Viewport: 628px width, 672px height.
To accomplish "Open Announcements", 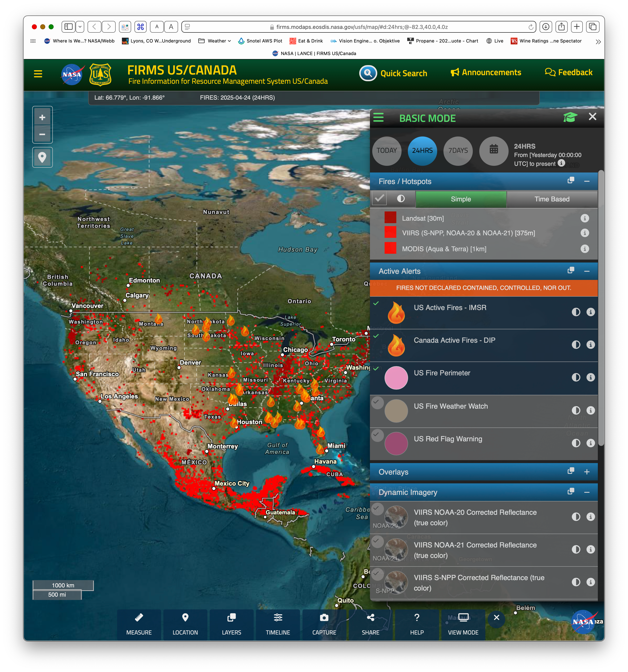I will click(x=486, y=72).
